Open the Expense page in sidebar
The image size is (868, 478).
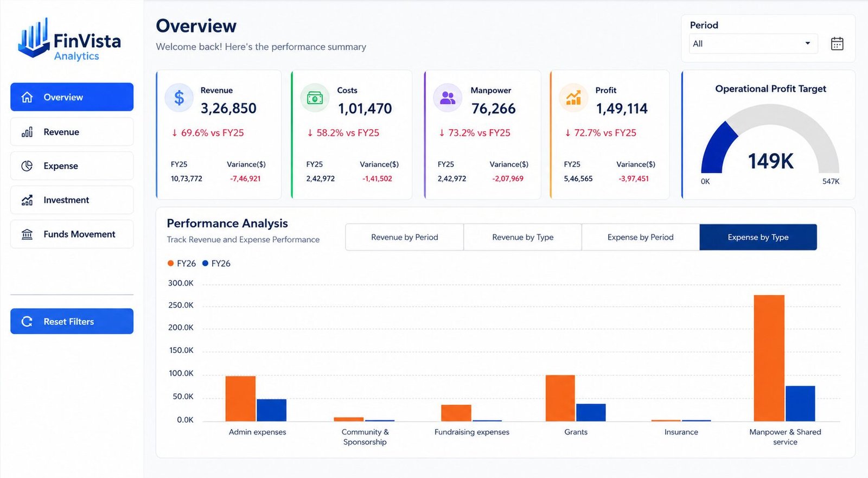pos(72,166)
